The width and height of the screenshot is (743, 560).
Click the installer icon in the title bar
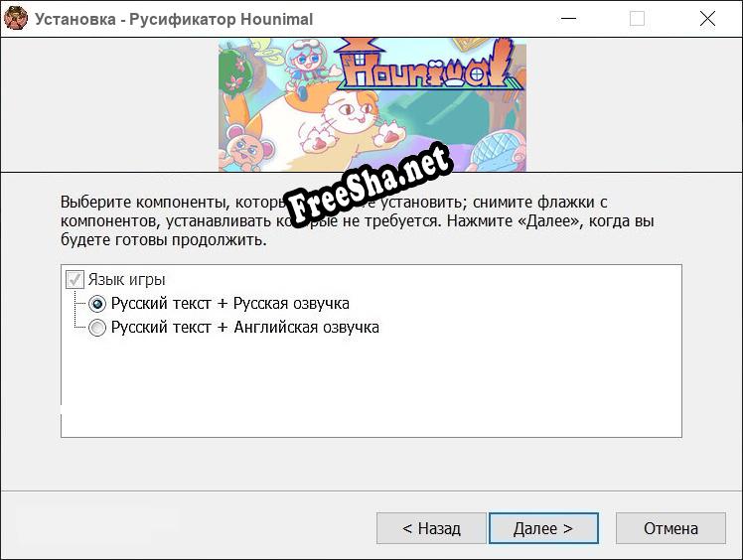[x=16, y=19]
